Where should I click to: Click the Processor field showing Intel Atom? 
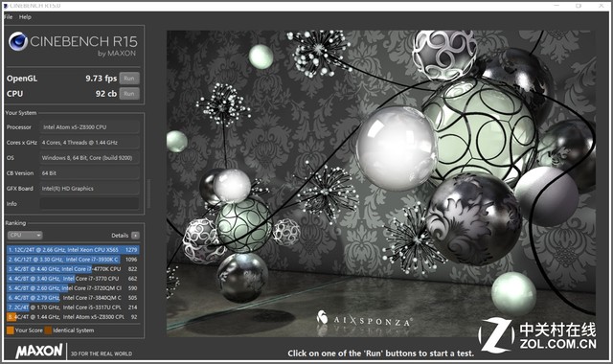point(89,127)
